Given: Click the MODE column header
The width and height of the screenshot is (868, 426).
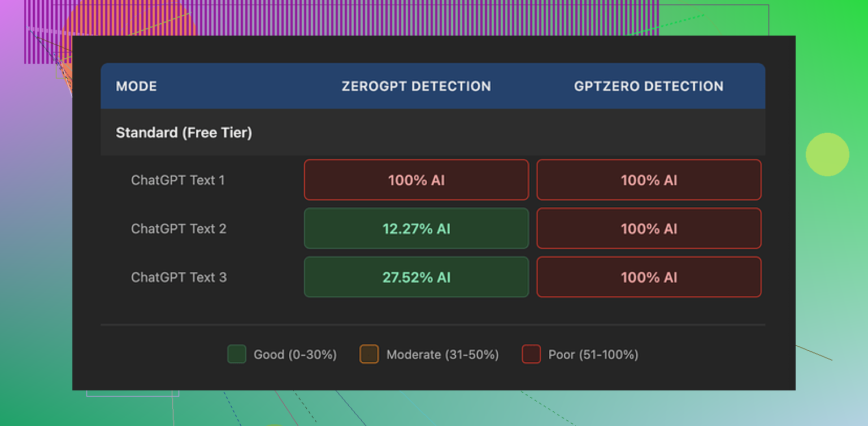Looking at the screenshot, I should tap(136, 86).
